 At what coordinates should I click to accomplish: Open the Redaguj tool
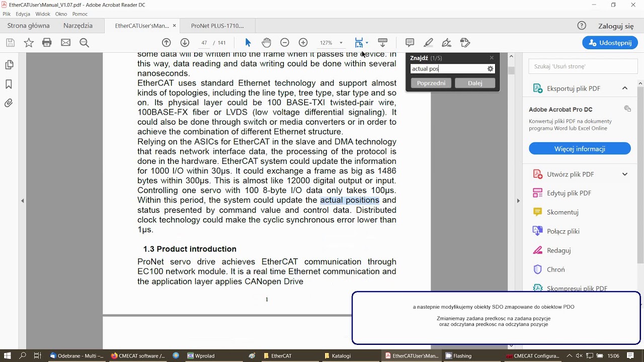(558, 250)
